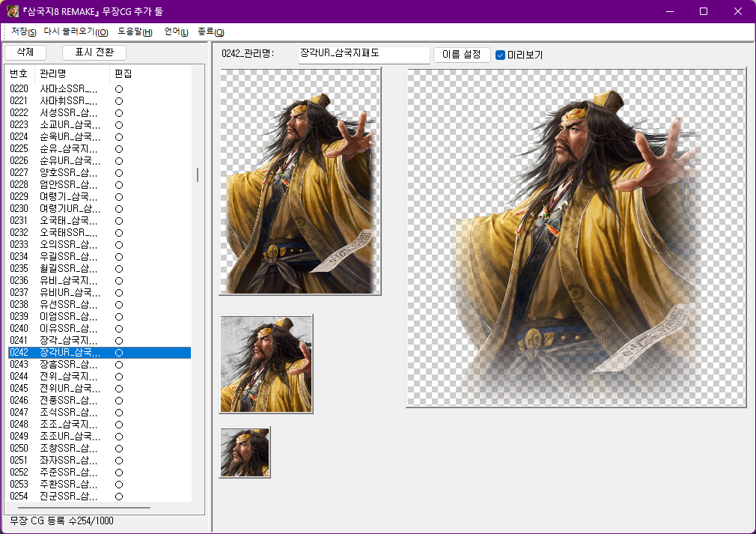Select row 0233 오의SSR
756x534 pixels.
tap(100, 245)
